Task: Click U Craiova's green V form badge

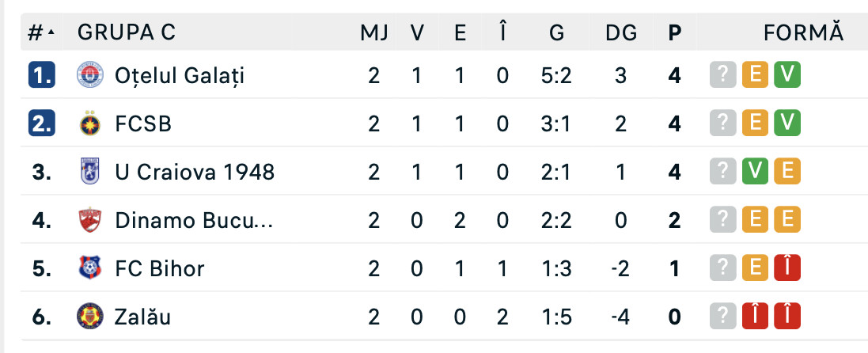Action: coord(755,172)
